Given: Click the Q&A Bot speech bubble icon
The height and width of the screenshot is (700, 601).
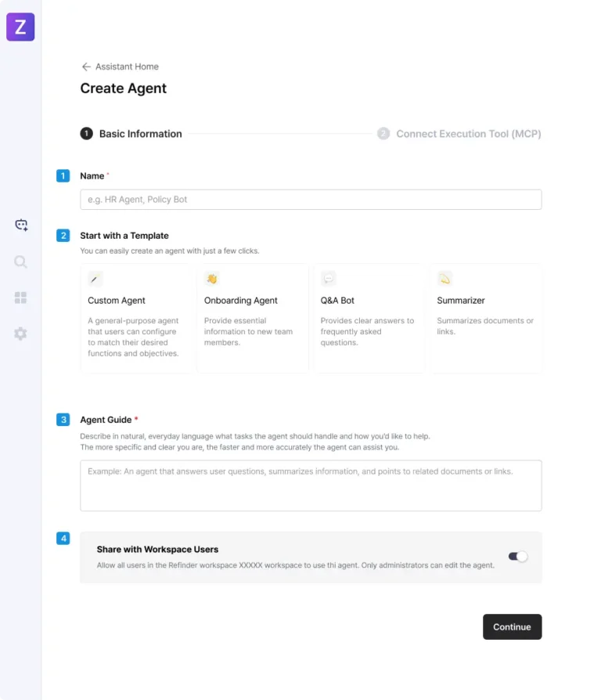Looking at the screenshot, I should click(329, 279).
